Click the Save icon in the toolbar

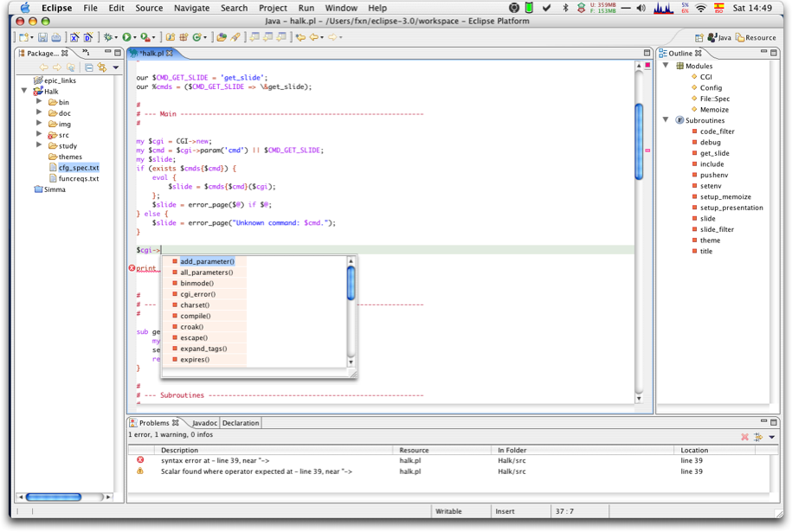pos(42,37)
